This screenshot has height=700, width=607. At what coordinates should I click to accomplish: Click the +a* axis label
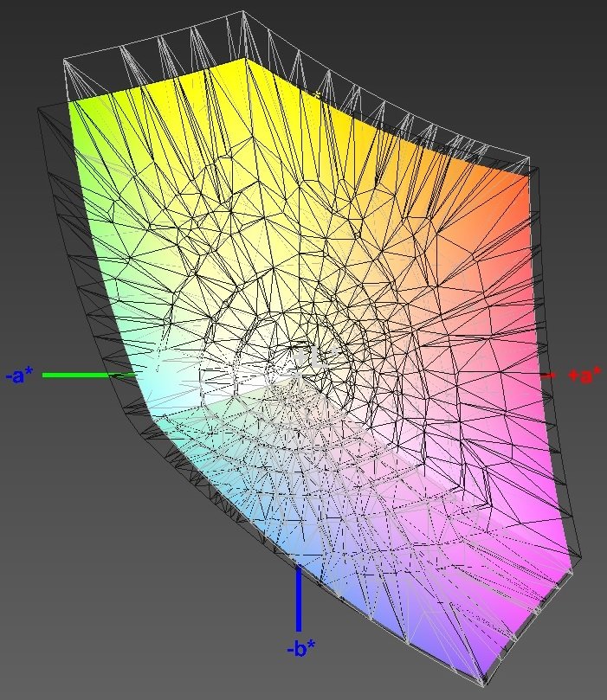[584, 376]
